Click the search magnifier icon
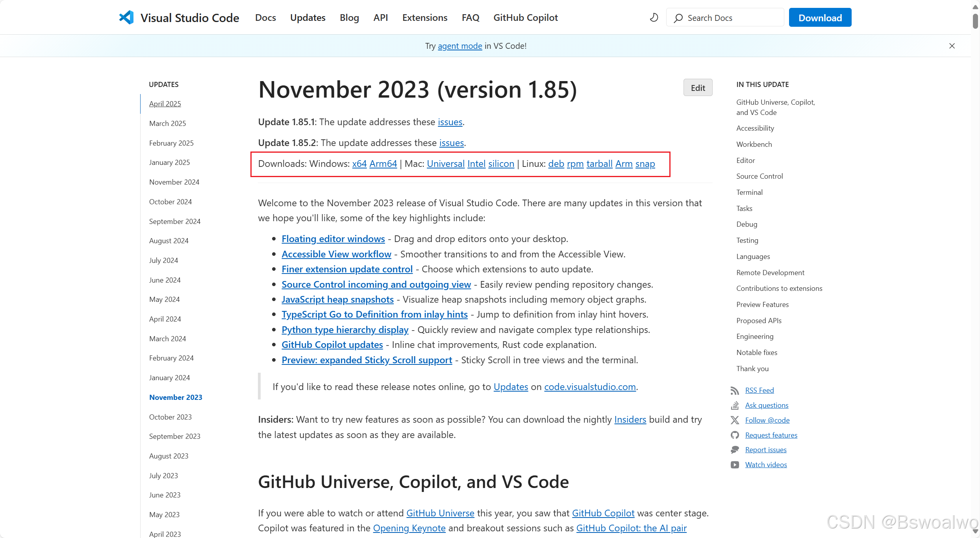980x538 pixels. (x=678, y=18)
